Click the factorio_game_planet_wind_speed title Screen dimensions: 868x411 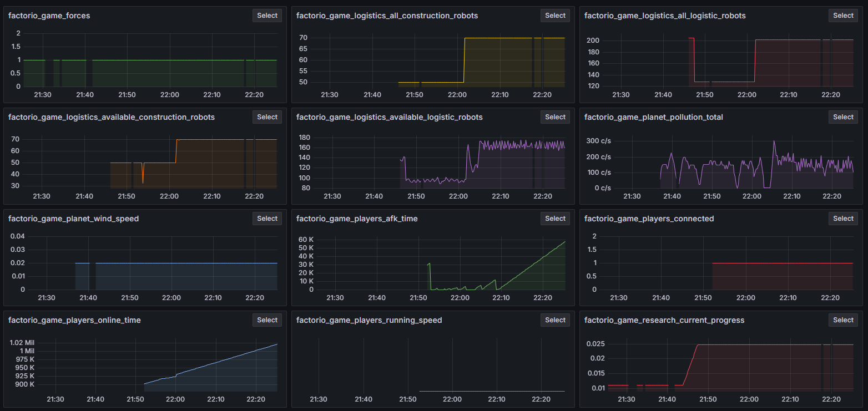tap(74, 219)
